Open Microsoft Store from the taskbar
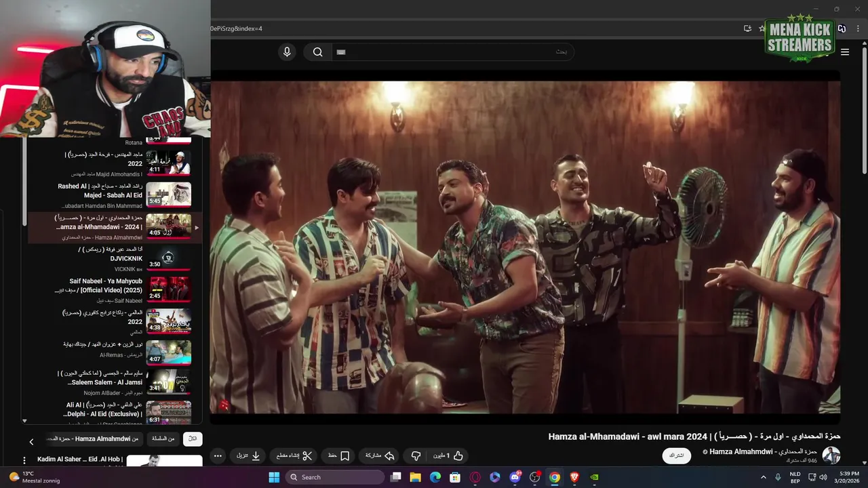868x488 pixels. pos(456,477)
